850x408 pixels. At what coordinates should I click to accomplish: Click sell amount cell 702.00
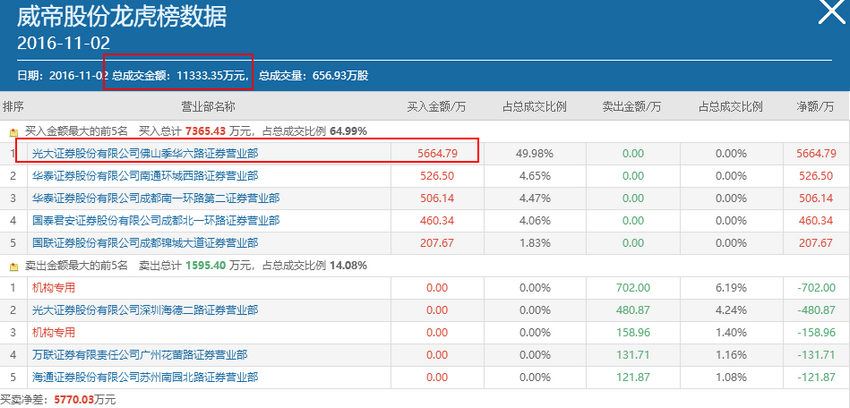click(x=633, y=288)
